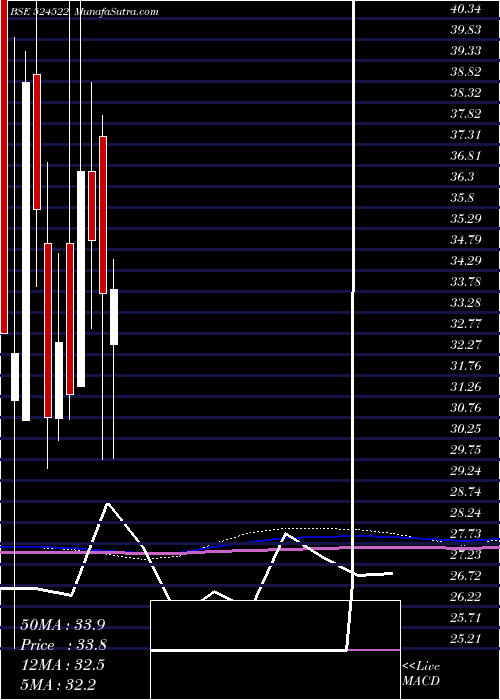Click the 25.21 axis label

[466, 638]
